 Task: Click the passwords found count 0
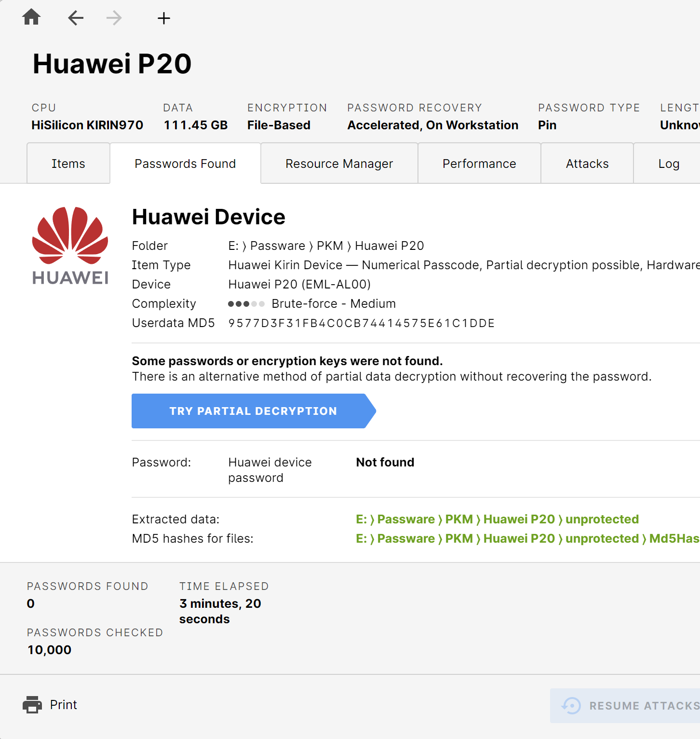point(31,603)
